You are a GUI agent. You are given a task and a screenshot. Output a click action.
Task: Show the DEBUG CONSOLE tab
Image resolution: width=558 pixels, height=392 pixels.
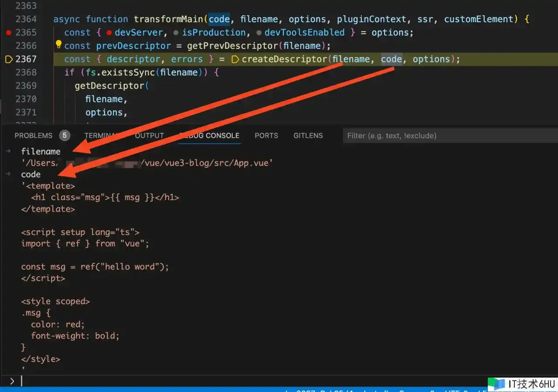point(210,136)
